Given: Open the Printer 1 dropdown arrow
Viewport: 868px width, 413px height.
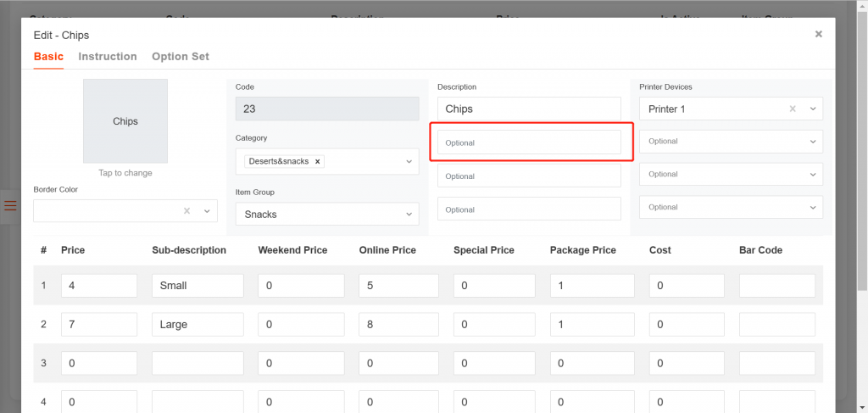Looking at the screenshot, I should point(813,109).
